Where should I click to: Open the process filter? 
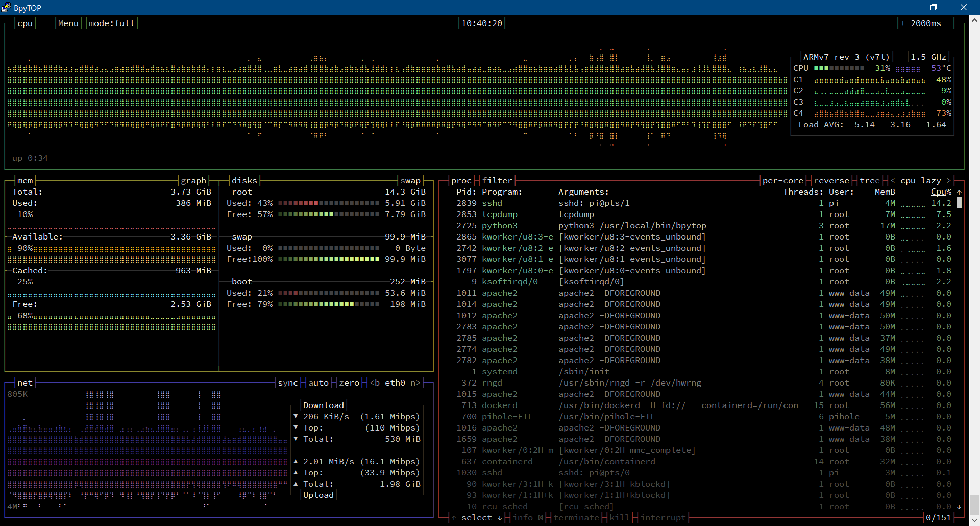tap(497, 180)
